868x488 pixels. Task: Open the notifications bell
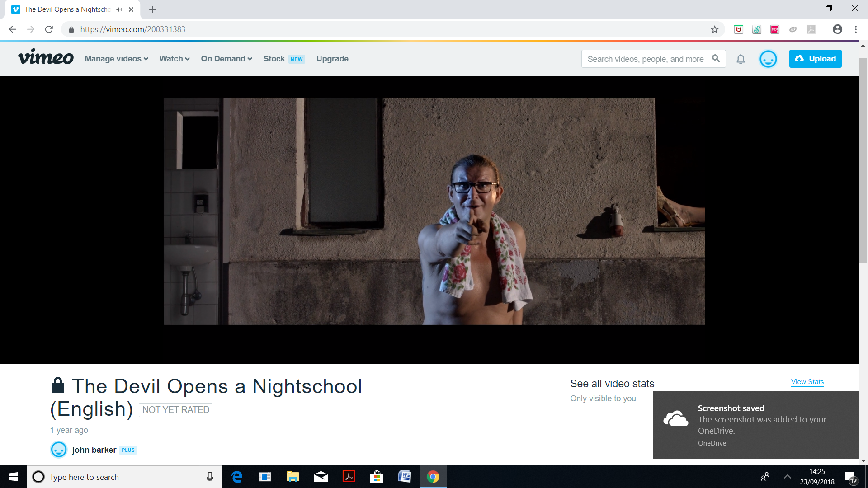coord(741,59)
